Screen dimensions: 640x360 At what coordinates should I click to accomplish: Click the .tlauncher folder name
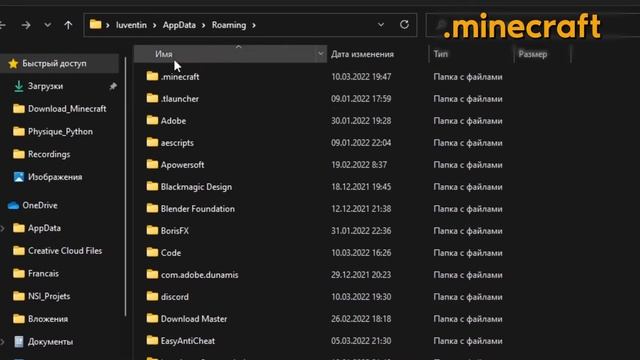coord(180,99)
